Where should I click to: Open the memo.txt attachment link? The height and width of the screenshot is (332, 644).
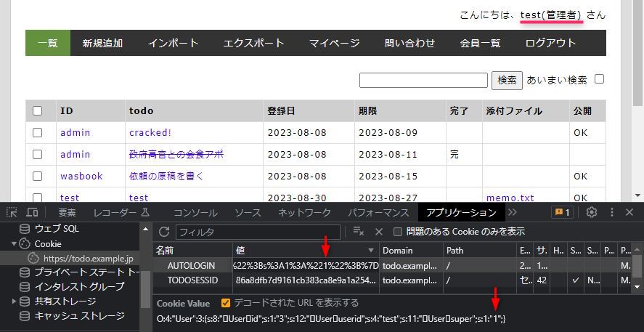click(510, 198)
